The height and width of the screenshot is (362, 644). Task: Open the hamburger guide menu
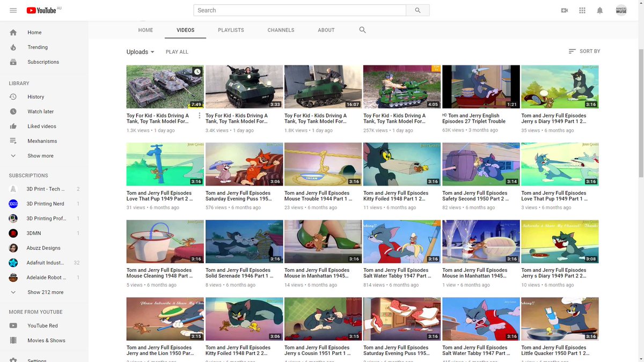click(13, 10)
